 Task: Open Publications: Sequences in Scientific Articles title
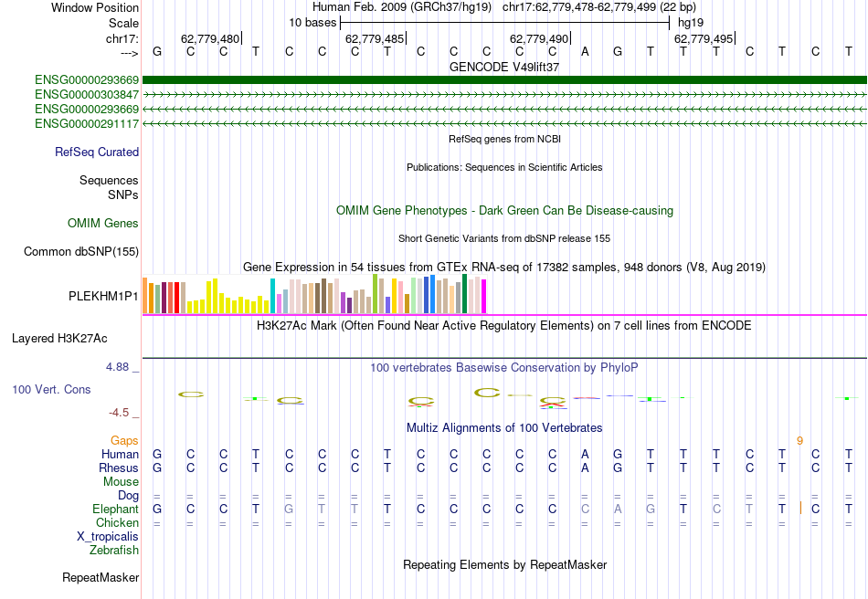point(504,168)
